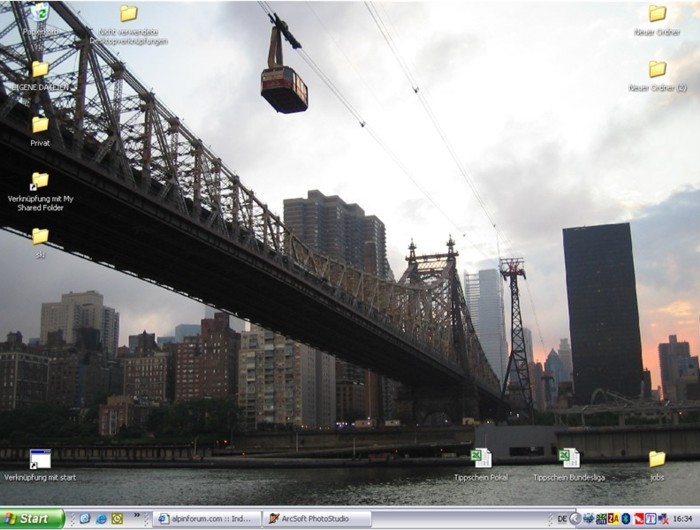The image size is (700, 530).
Task: Select the ski folder on desktop
Action: [x=40, y=237]
